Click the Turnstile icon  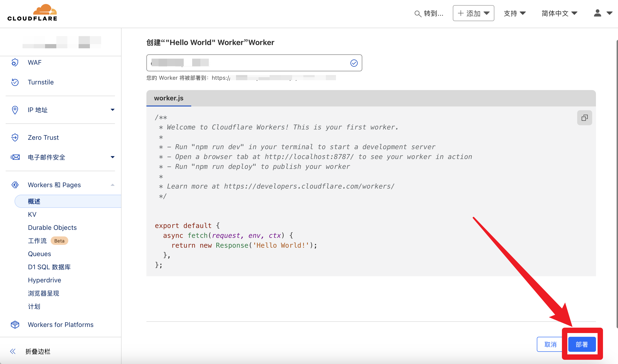[15, 82]
